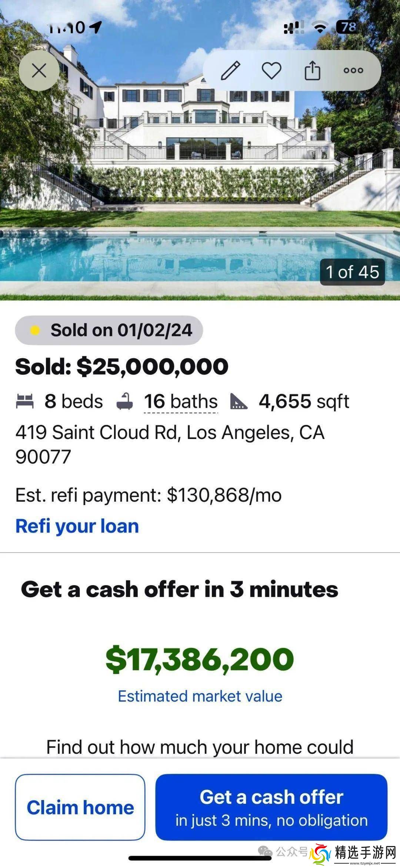Open the Estimated market value link
The height and width of the screenshot is (868, 400).
[200, 696]
